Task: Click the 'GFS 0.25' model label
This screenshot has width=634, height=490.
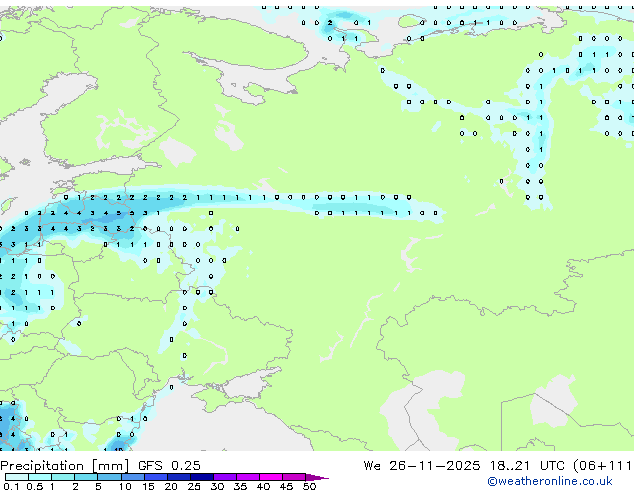Action: click(x=169, y=466)
